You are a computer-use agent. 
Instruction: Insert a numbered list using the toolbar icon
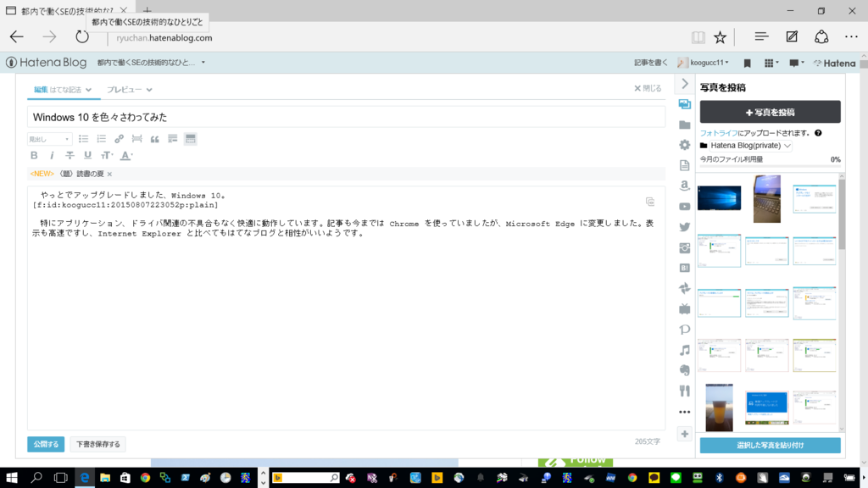coord(101,138)
